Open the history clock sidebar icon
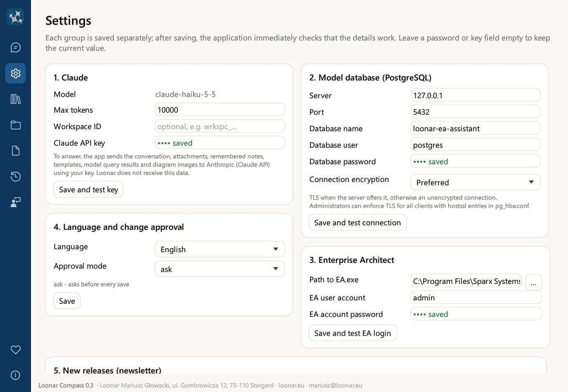The width and height of the screenshot is (568, 392). click(x=16, y=177)
